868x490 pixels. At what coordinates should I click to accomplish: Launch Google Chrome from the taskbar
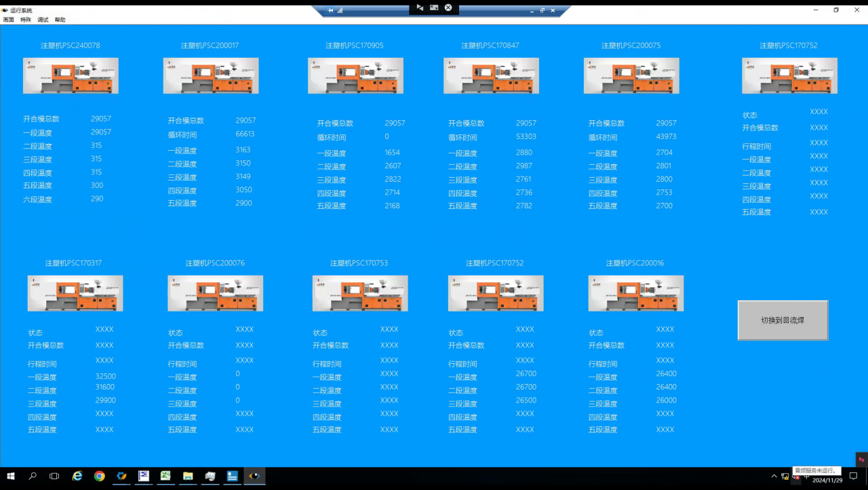99,476
